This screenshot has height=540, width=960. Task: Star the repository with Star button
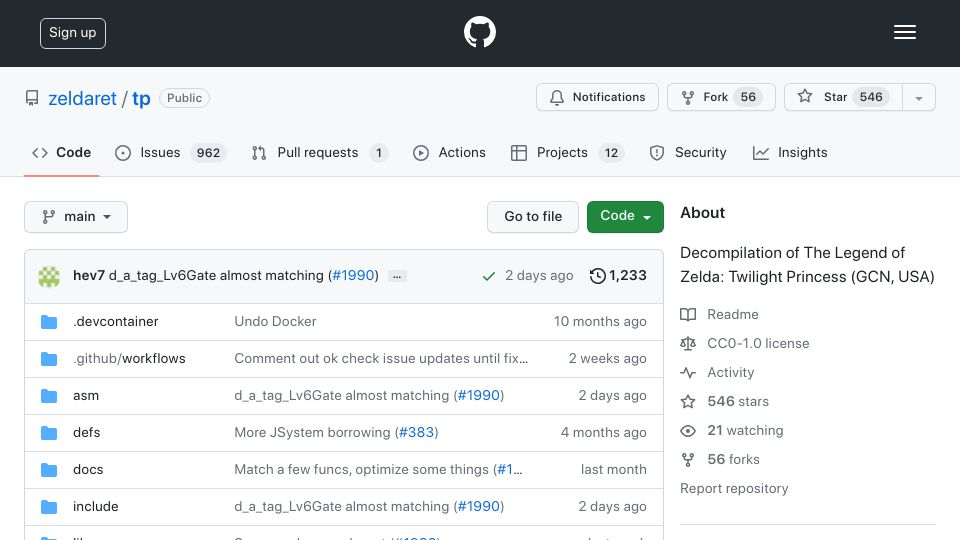[843, 97]
